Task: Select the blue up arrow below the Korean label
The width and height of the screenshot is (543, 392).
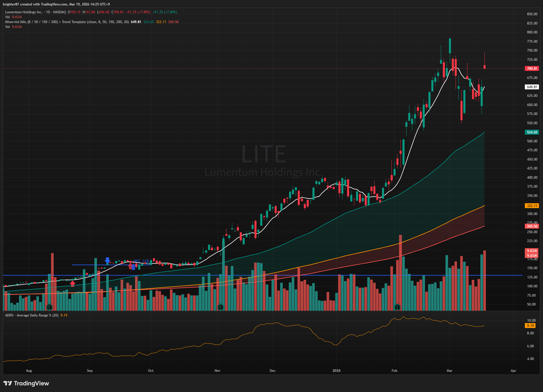Action: [x=133, y=267]
